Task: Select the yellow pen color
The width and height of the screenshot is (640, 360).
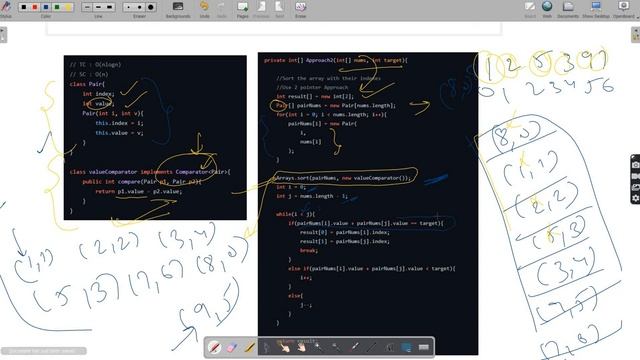Action: (x=68, y=7)
